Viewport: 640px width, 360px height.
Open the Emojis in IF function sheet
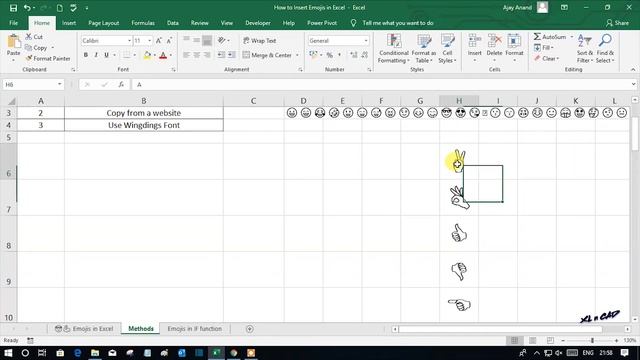(195, 329)
